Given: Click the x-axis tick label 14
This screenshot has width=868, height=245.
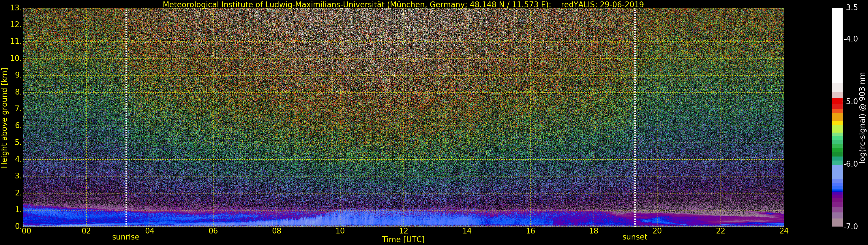Looking at the screenshot, I should (x=467, y=231).
